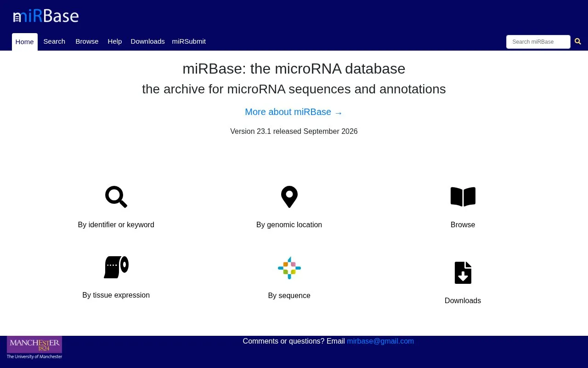
Task: Focus the Search miRBase input field
Action: point(538,42)
